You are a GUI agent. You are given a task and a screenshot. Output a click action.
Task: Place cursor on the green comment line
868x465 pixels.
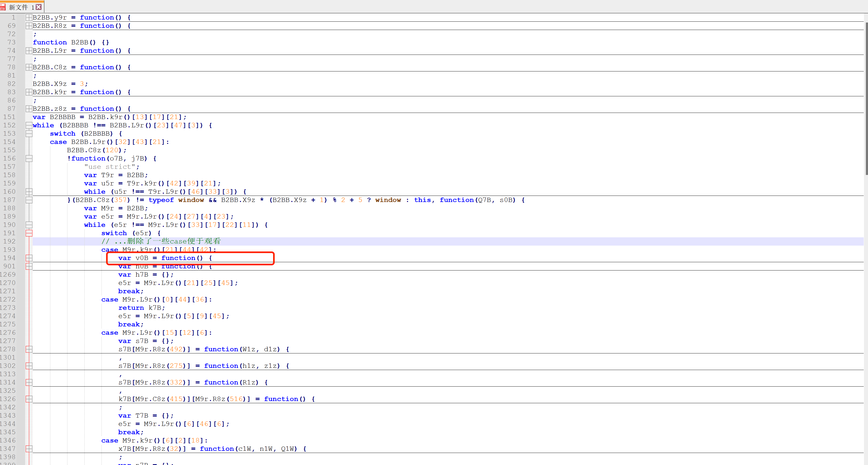coord(161,241)
